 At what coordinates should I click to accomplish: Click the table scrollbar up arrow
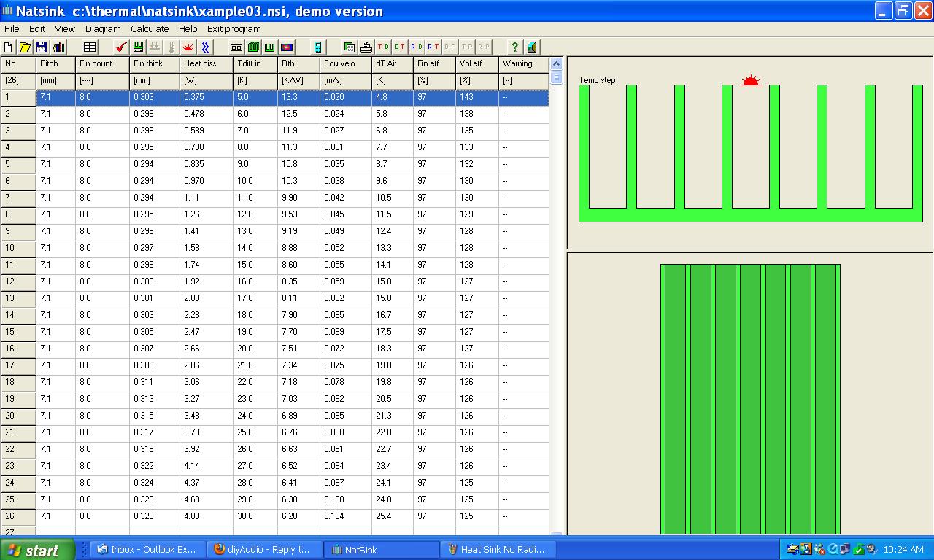pyautogui.click(x=556, y=63)
